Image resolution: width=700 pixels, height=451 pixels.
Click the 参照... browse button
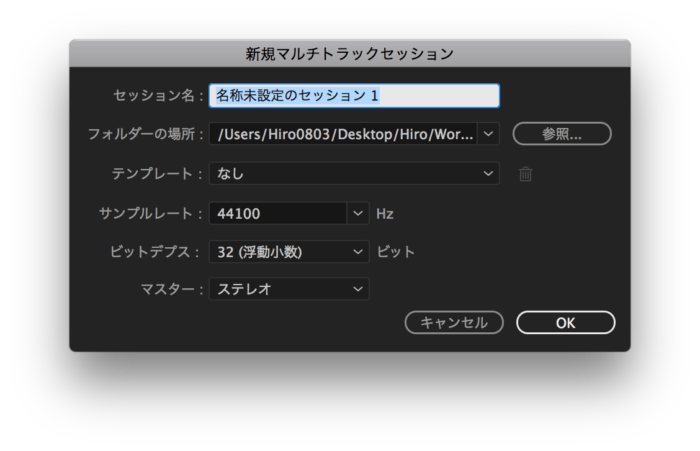[x=562, y=134]
